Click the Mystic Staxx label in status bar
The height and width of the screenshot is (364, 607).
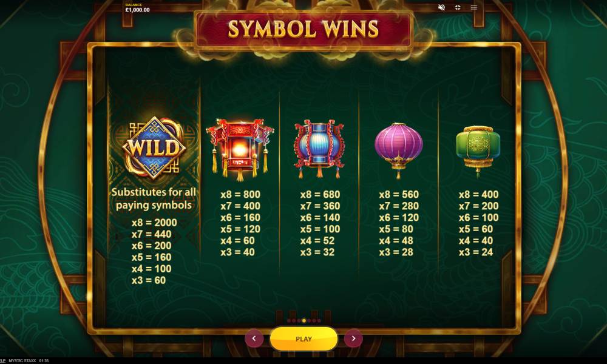point(22,360)
